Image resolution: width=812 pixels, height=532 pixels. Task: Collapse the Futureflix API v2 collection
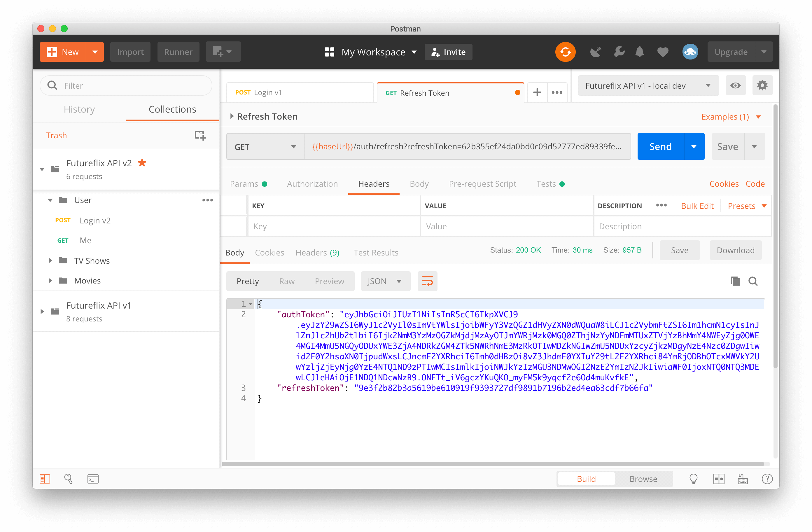pyautogui.click(x=42, y=169)
